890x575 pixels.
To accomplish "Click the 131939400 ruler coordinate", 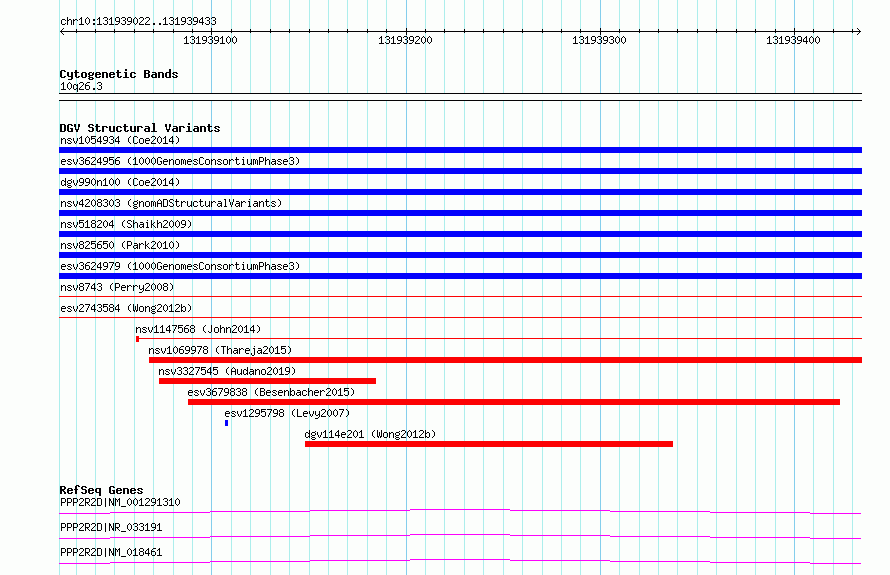I will (793, 40).
